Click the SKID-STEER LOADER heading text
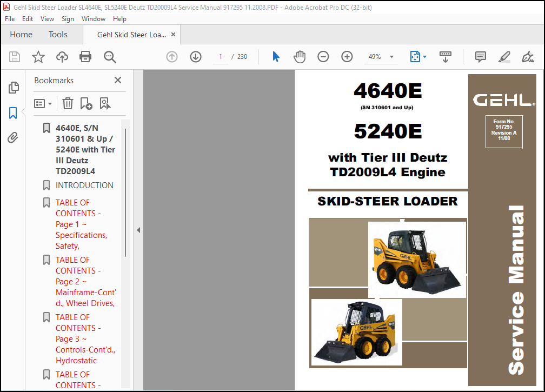The image size is (545, 392). tap(388, 201)
